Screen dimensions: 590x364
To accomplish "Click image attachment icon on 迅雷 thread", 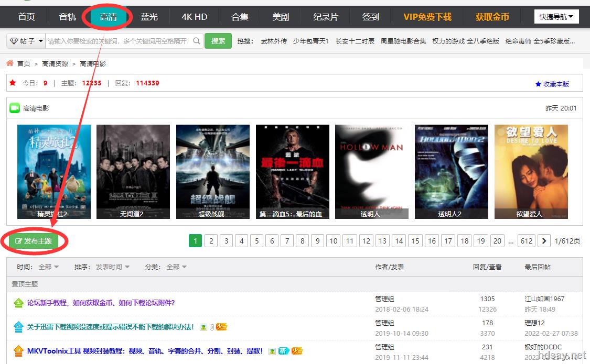I will pyautogui.click(x=203, y=327).
